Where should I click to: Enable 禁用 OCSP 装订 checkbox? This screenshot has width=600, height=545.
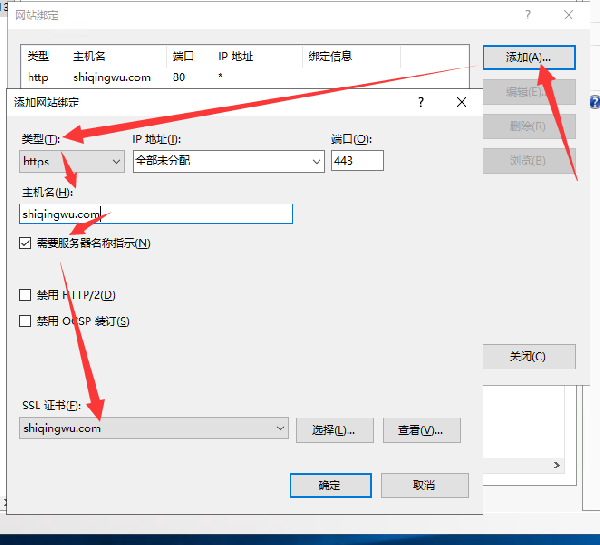point(25,321)
